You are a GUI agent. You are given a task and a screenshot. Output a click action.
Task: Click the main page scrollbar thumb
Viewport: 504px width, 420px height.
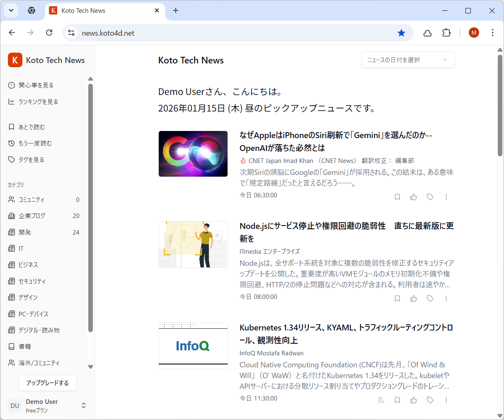[x=500, y=105]
